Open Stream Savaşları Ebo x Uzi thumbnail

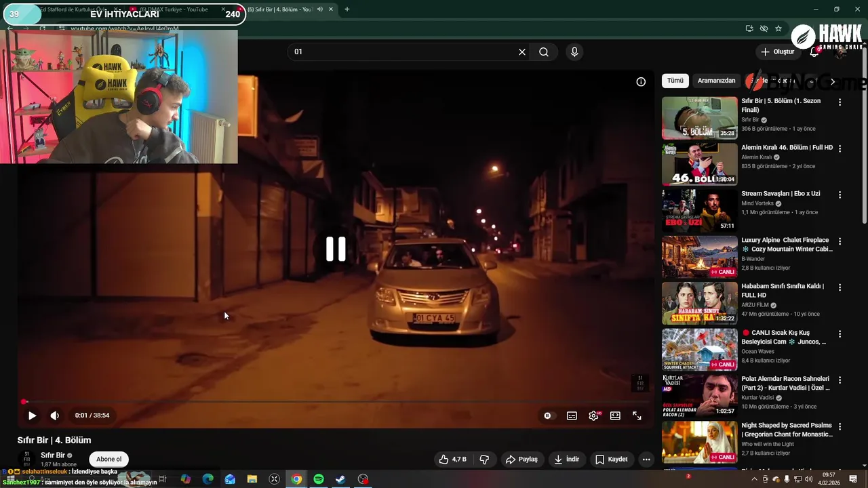click(x=699, y=211)
